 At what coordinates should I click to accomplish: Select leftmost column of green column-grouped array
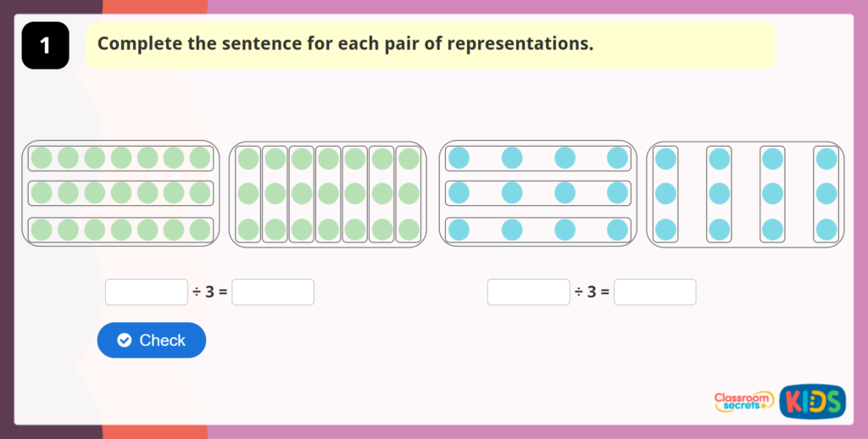248,194
